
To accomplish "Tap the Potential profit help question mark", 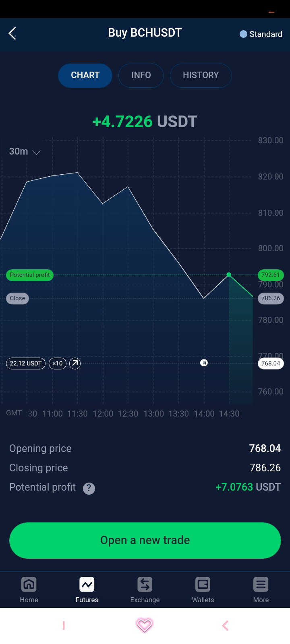I will 89,488.
